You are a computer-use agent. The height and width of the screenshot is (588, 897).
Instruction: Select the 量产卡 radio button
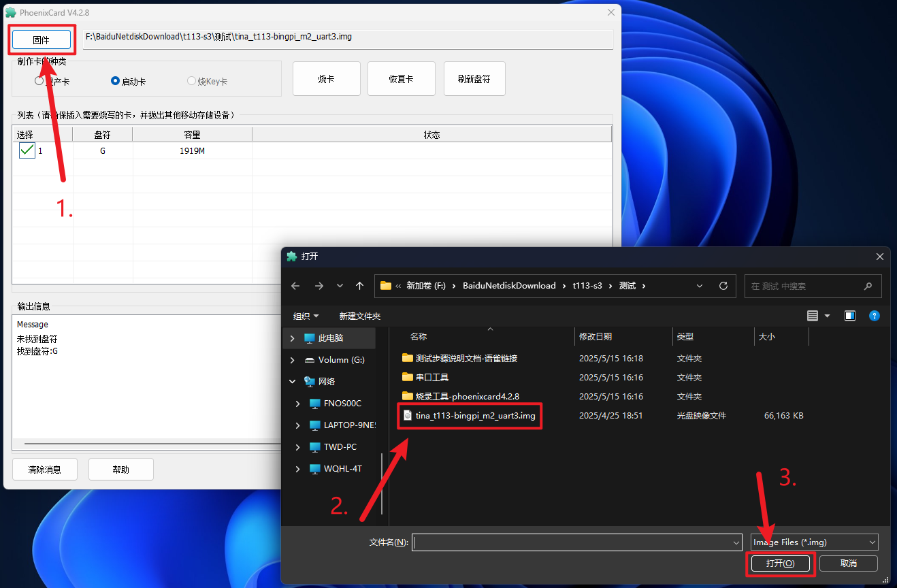39,81
